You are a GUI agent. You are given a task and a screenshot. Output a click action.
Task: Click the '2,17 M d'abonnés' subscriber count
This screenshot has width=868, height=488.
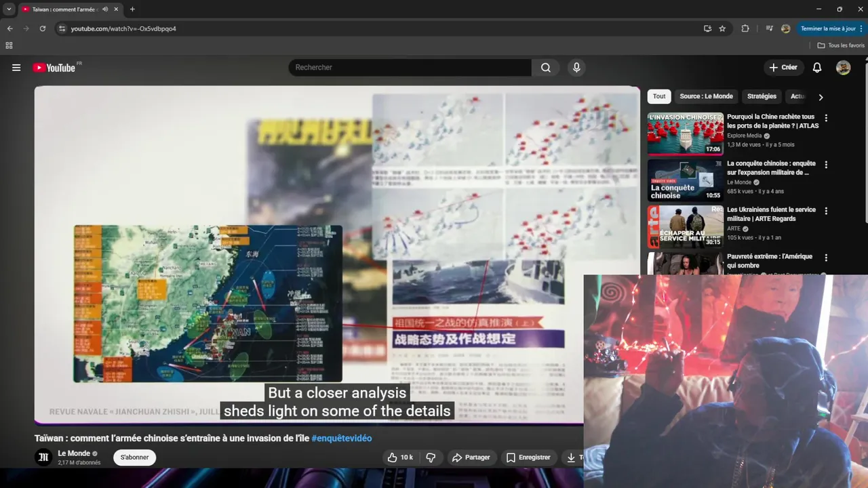point(79,463)
